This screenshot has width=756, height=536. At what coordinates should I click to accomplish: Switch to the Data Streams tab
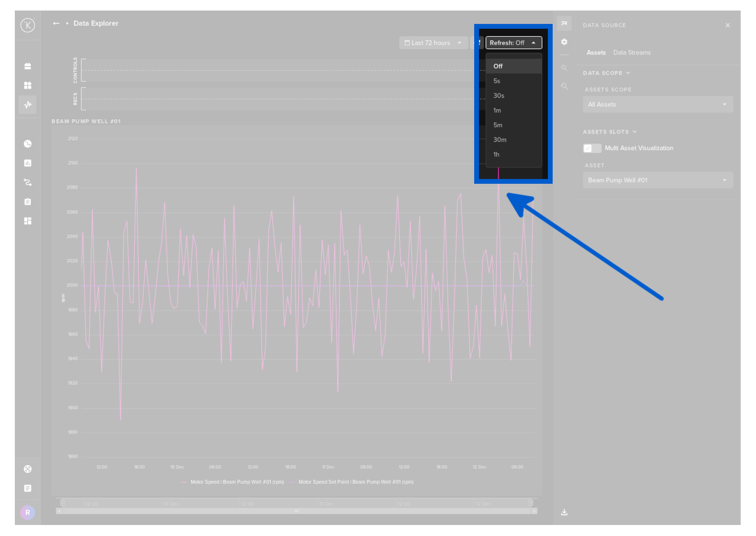[x=632, y=53]
